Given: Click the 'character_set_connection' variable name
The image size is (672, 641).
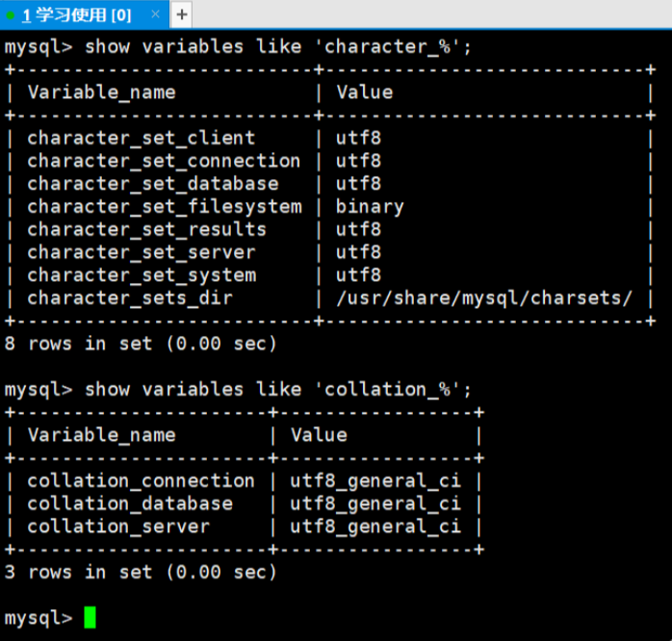Looking at the screenshot, I should point(164,161).
